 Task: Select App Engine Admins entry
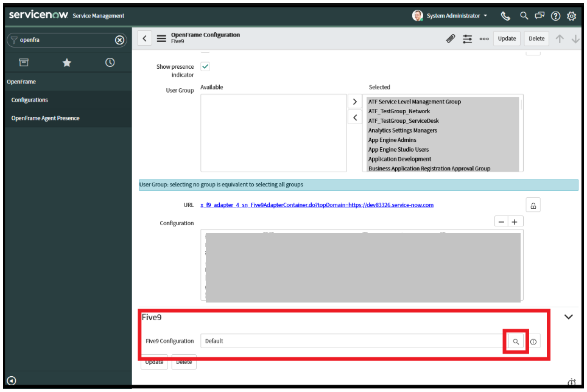[x=392, y=140]
